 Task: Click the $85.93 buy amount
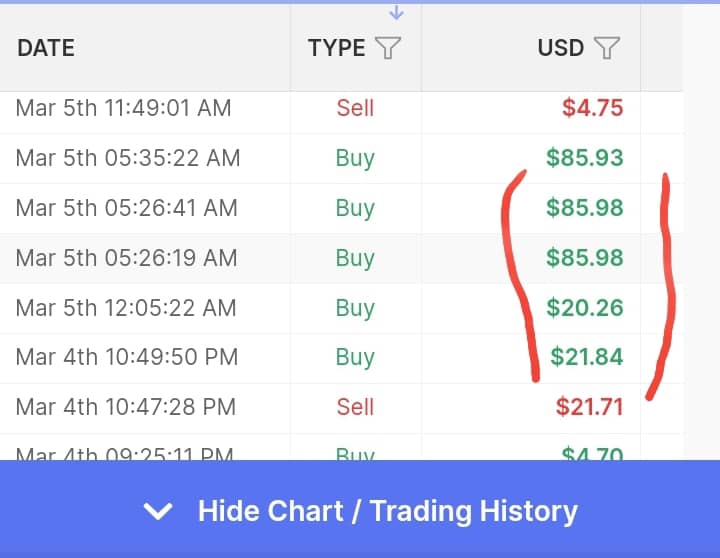click(x=585, y=158)
